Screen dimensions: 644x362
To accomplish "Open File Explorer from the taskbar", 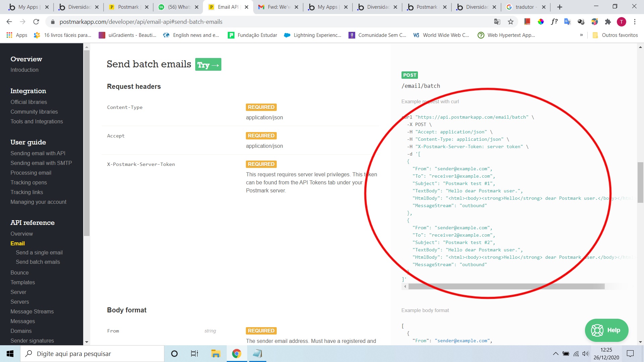I will (215, 354).
